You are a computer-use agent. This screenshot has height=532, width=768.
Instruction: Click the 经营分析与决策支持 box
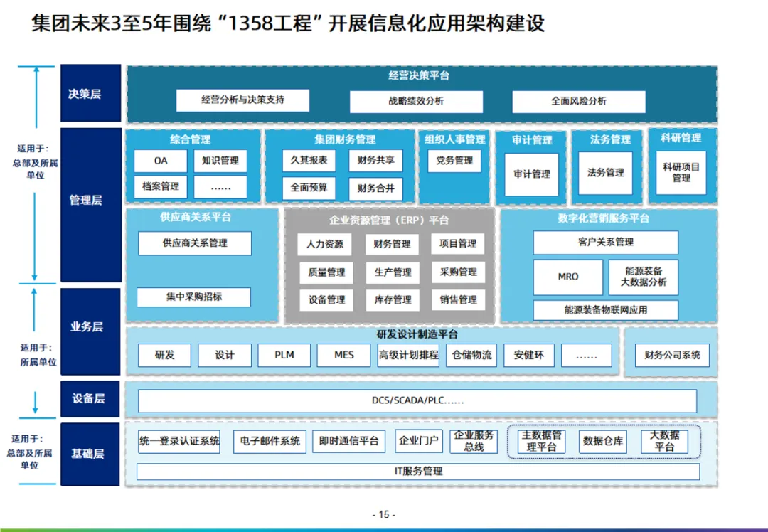pyautogui.click(x=243, y=100)
